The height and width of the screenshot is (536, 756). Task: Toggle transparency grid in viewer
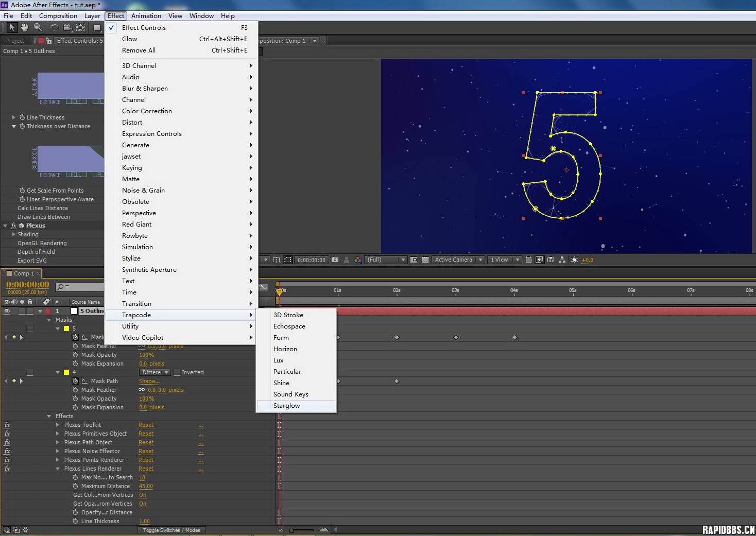pos(425,260)
